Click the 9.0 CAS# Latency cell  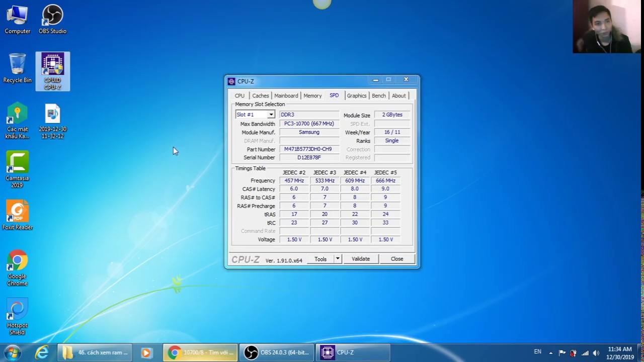[x=385, y=189]
